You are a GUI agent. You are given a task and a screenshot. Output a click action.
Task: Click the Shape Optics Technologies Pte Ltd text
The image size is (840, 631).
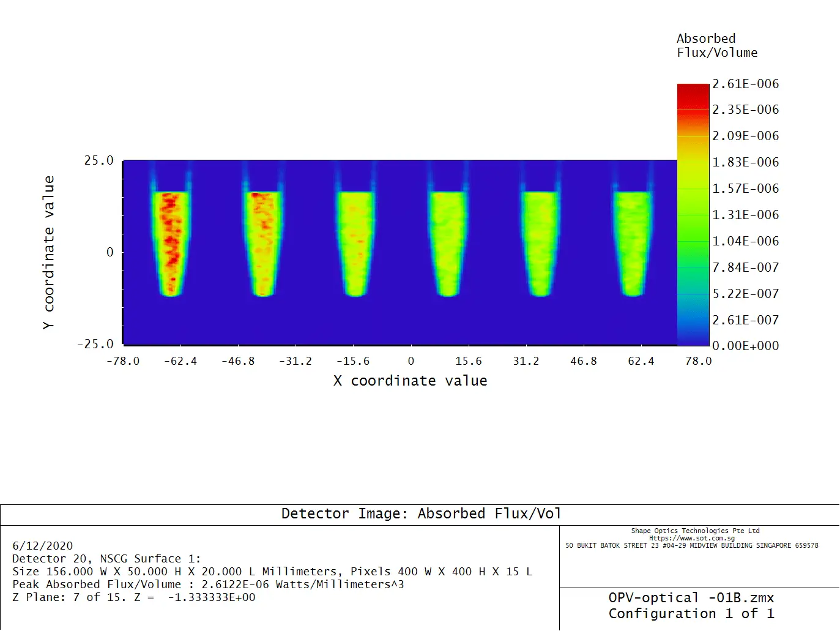click(x=694, y=530)
